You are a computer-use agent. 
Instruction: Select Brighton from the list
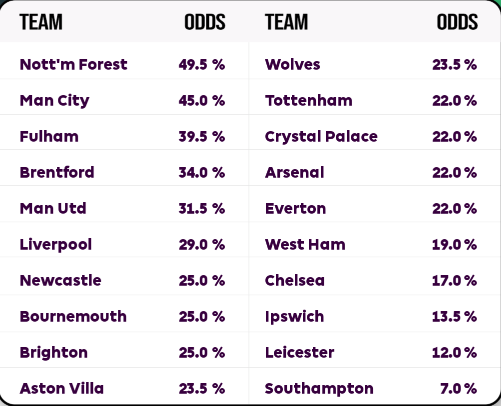point(54,353)
